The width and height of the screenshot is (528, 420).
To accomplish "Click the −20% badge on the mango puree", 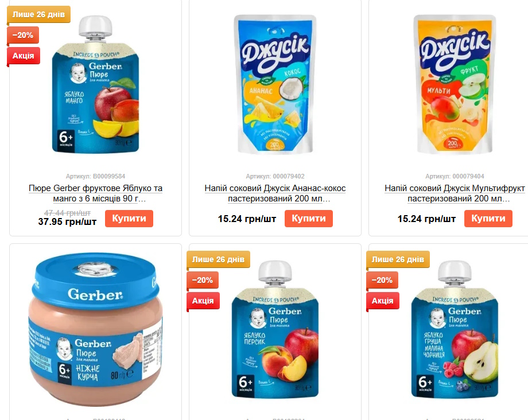I will [23, 35].
